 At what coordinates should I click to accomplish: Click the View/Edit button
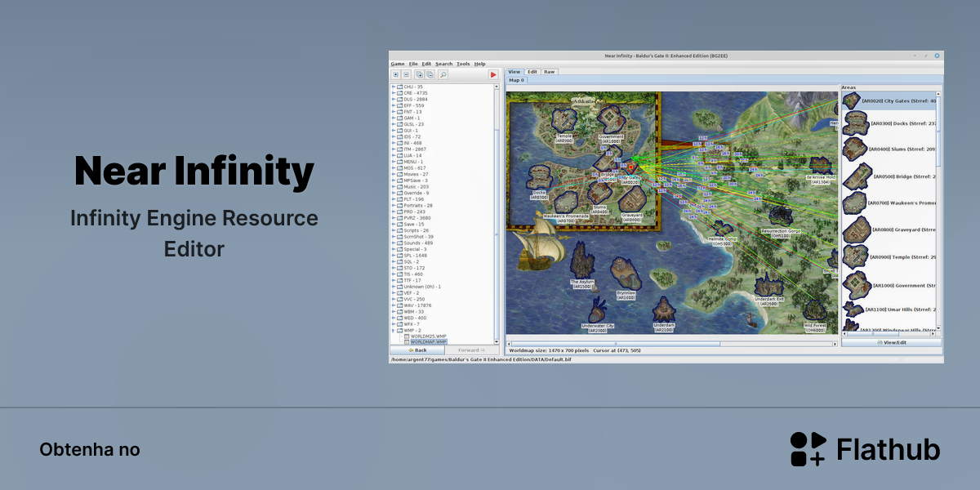(x=893, y=342)
